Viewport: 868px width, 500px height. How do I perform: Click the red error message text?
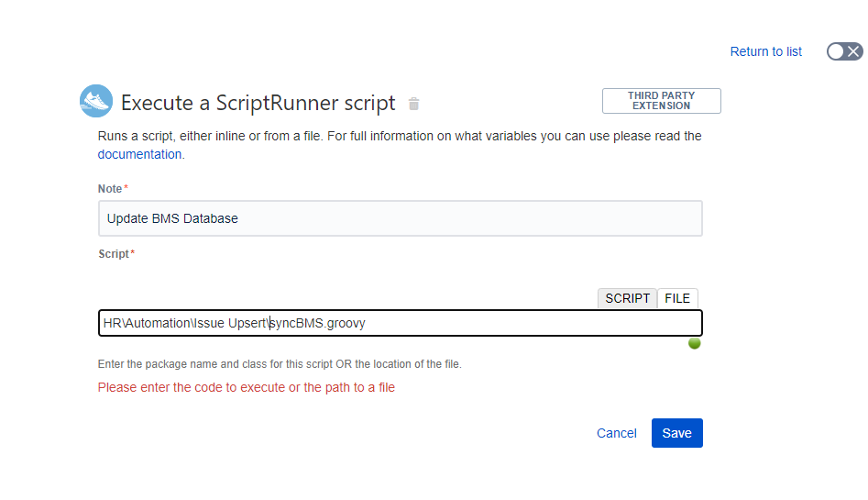[x=247, y=387]
